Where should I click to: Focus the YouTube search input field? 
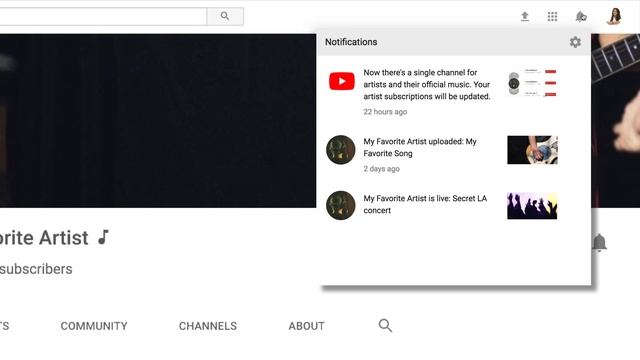[x=103, y=16]
